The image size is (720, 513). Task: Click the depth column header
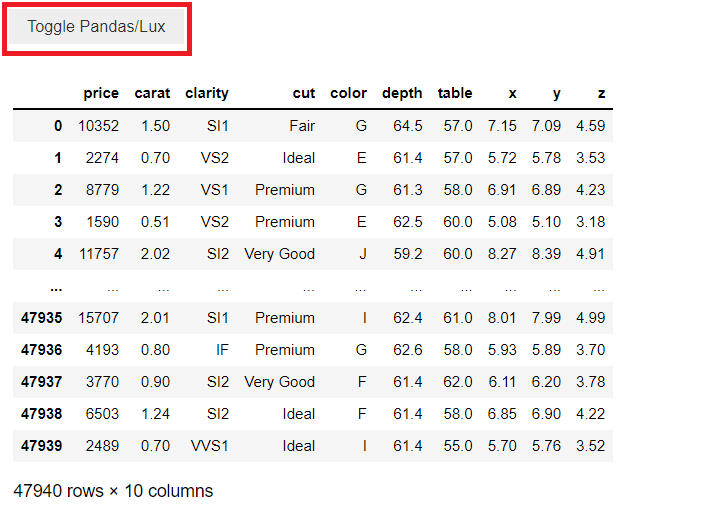402,93
